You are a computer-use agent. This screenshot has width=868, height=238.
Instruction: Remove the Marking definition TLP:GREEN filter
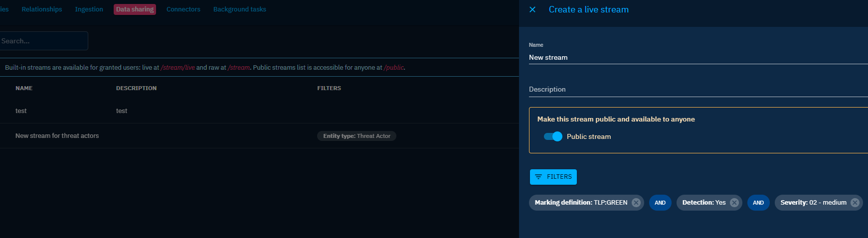pyautogui.click(x=636, y=203)
